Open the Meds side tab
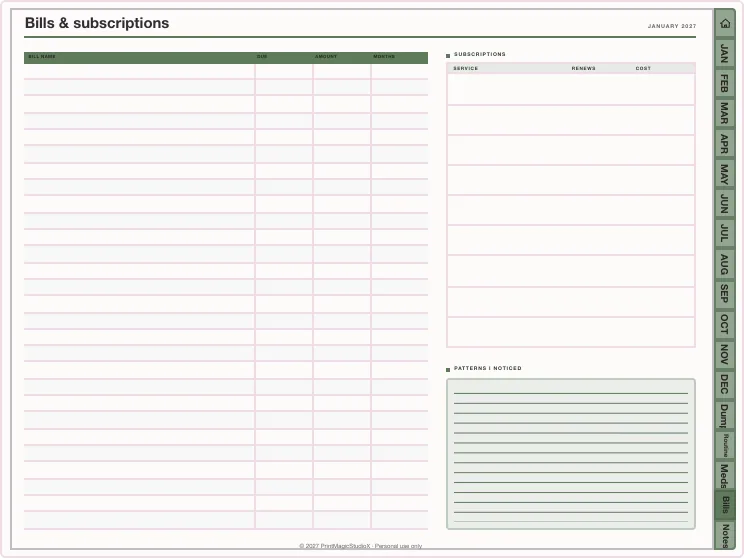Viewport: 744px width, 558px height. click(725, 475)
